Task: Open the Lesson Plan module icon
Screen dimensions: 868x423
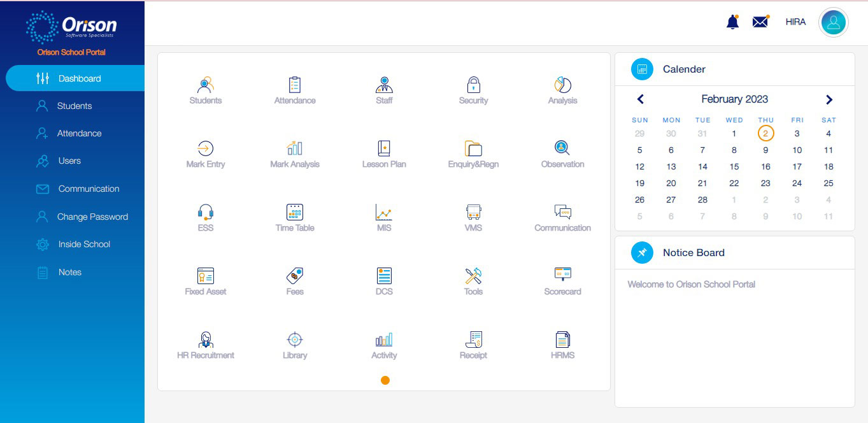Action: click(384, 148)
